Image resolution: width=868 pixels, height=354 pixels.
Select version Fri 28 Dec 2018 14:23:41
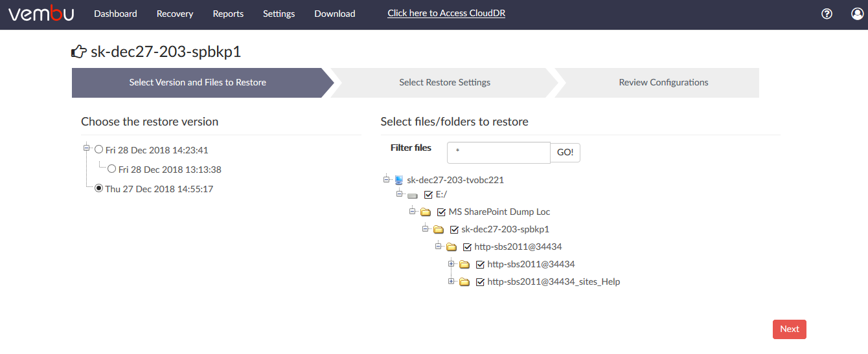(x=99, y=149)
